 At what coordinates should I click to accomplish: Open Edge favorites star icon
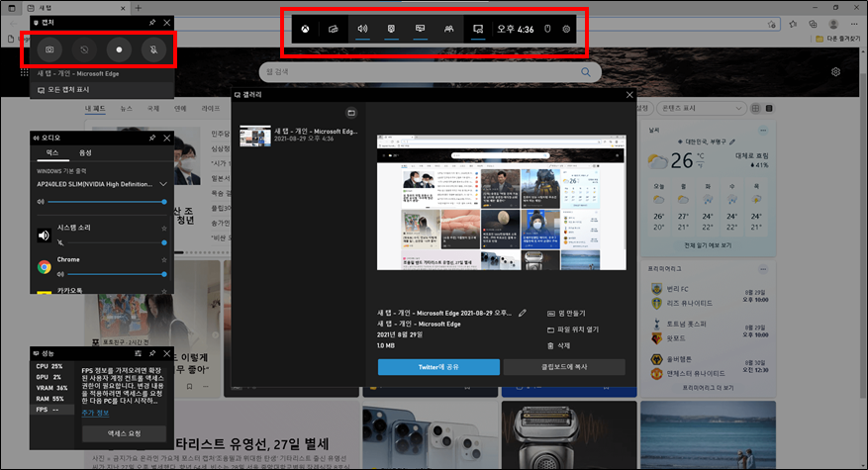tap(793, 25)
